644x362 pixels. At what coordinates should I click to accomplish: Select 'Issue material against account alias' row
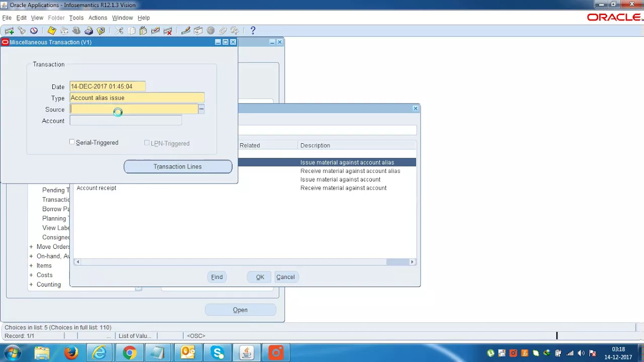coord(327,162)
